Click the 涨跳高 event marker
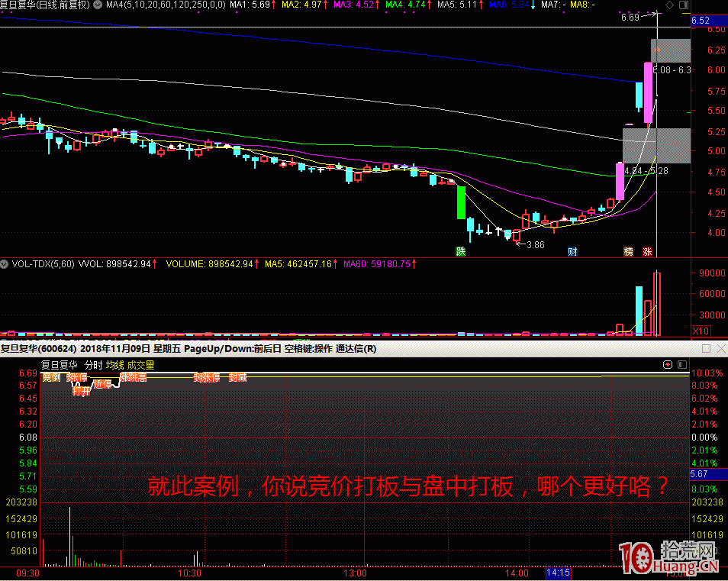This screenshot has height=581, width=728. pyautogui.click(x=134, y=377)
